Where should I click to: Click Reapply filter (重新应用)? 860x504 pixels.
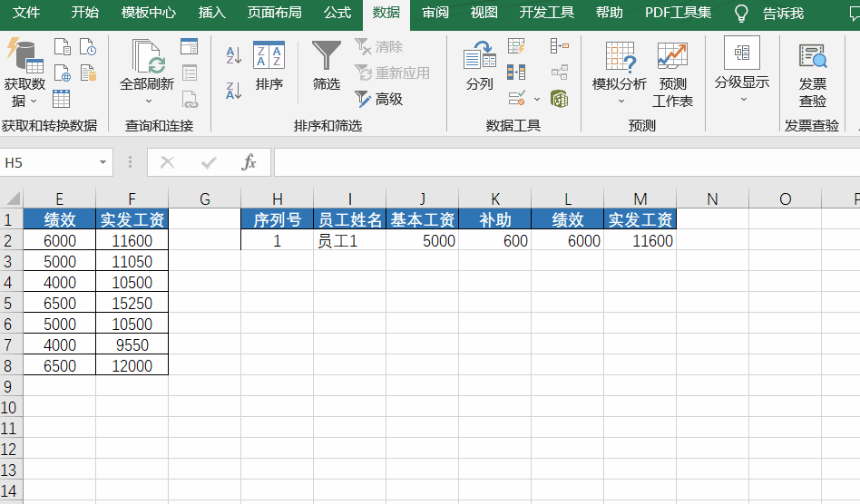(x=392, y=73)
